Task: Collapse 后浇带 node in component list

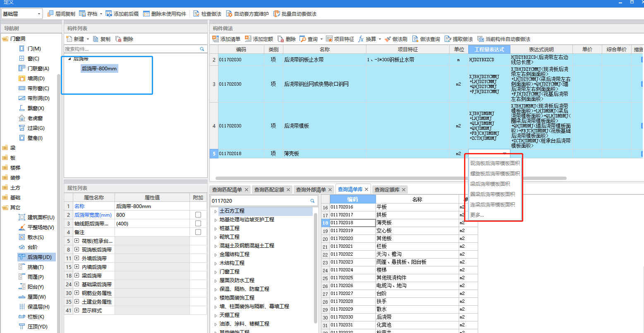Action: [x=69, y=59]
